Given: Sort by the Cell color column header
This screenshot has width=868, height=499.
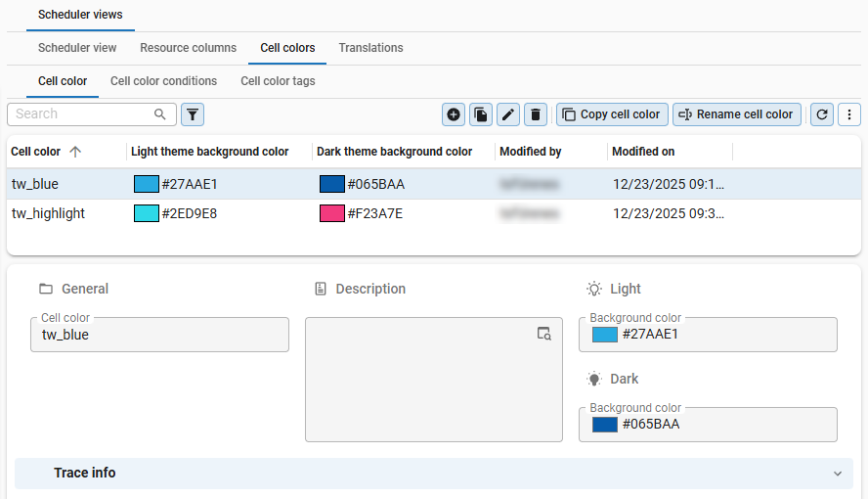Looking at the screenshot, I should tap(36, 152).
